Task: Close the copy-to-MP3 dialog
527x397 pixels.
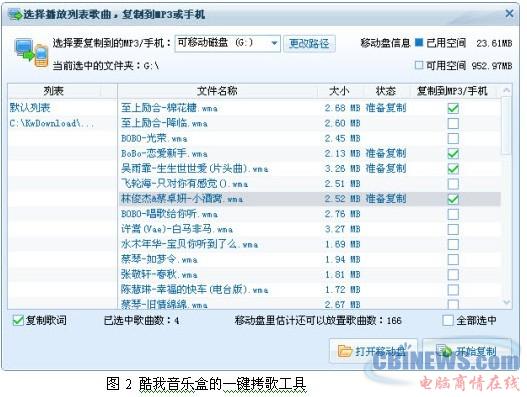Action: click(510, 14)
